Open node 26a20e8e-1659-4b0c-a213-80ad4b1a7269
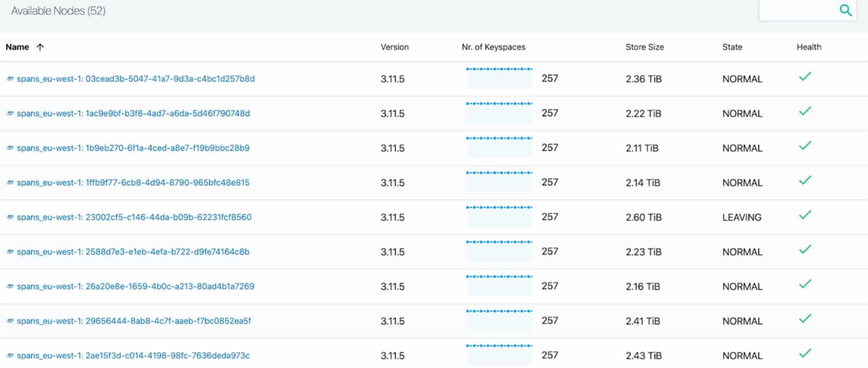The image size is (868, 368). (135, 287)
